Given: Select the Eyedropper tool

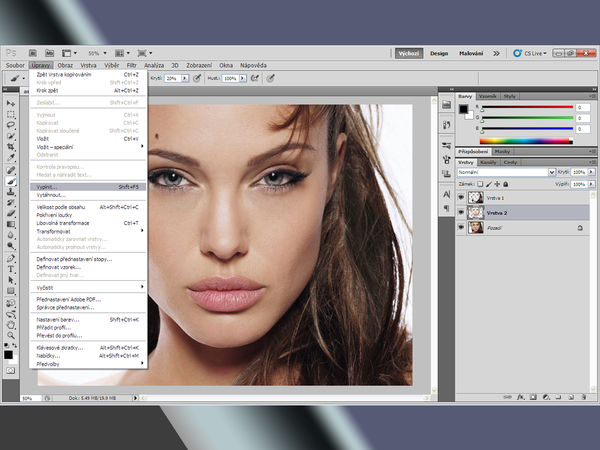Looking at the screenshot, I should click(x=11, y=158).
